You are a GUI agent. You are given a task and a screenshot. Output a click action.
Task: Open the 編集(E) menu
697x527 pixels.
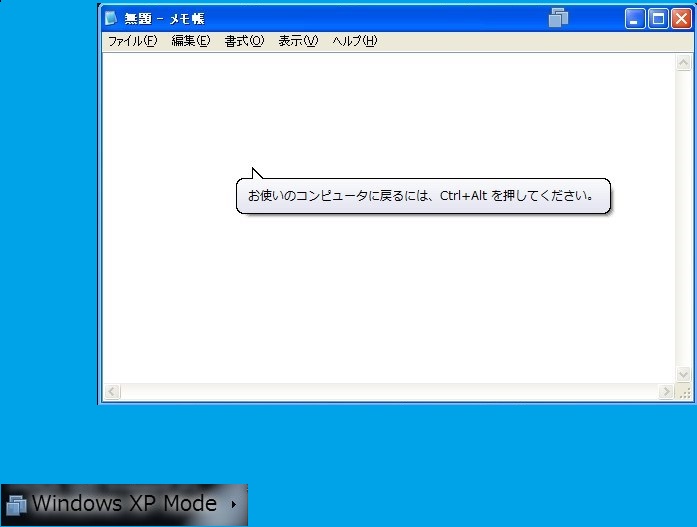(x=191, y=41)
